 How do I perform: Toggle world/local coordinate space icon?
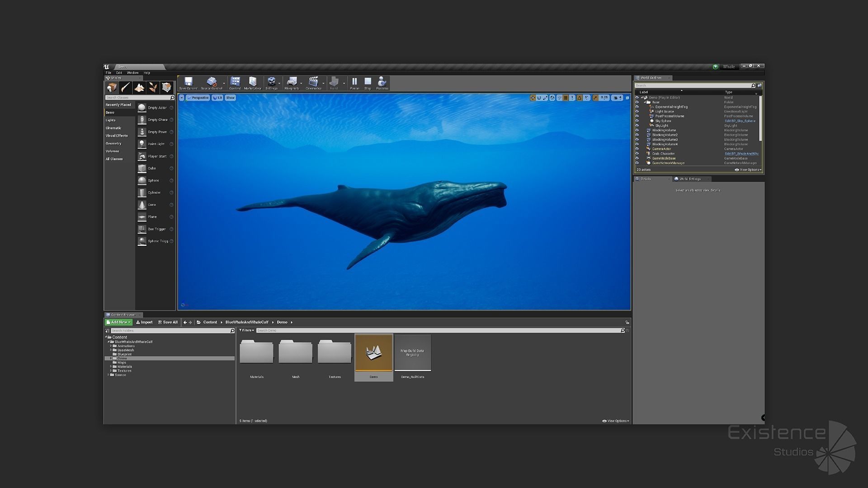click(552, 98)
